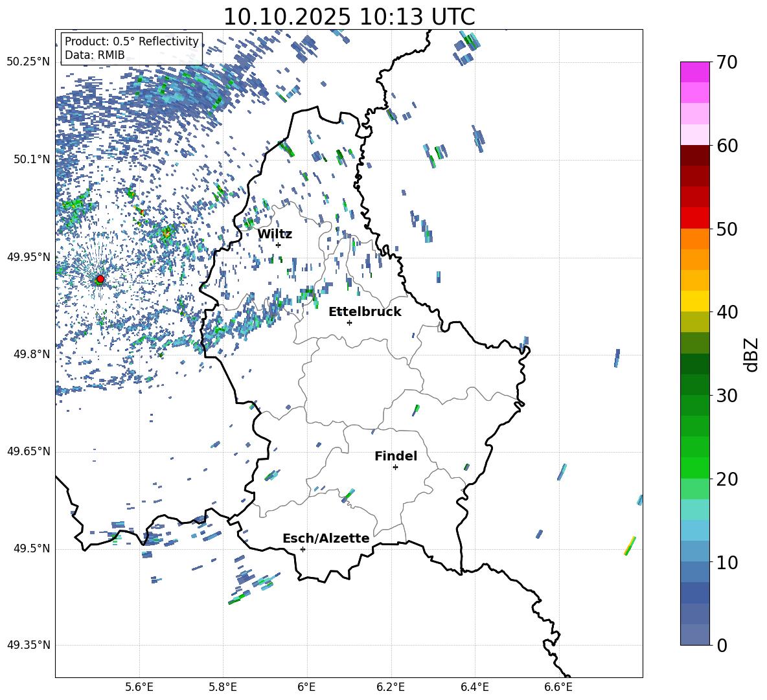This screenshot has width=767, height=700.
Task: Click the Esch/Alzette station cross marker
Action: (x=303, y=549)
